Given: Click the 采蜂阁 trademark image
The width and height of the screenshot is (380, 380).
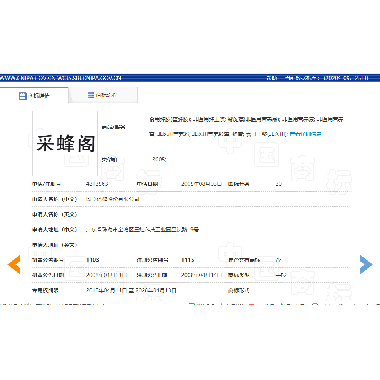Looking at the screenshot, I should pyautogui.click(x=65, y=143).
